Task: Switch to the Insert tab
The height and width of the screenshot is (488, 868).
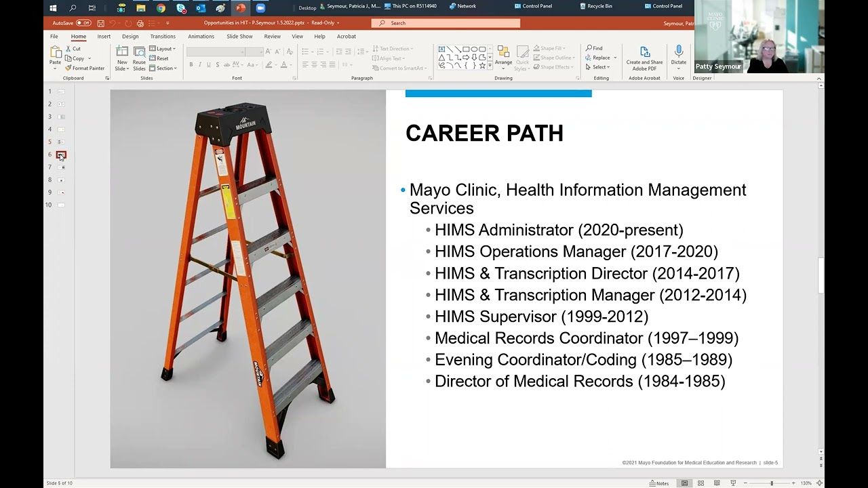Action: [x=104, y=37]
